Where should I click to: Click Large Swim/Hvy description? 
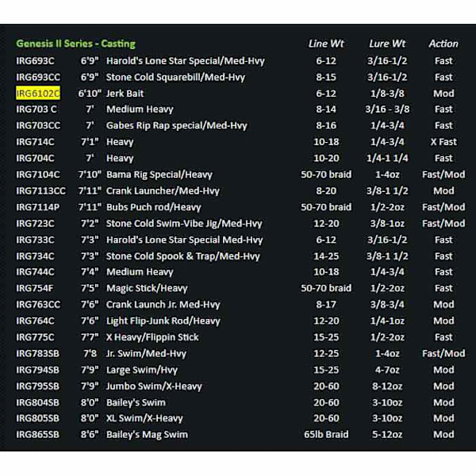point(142,370)
